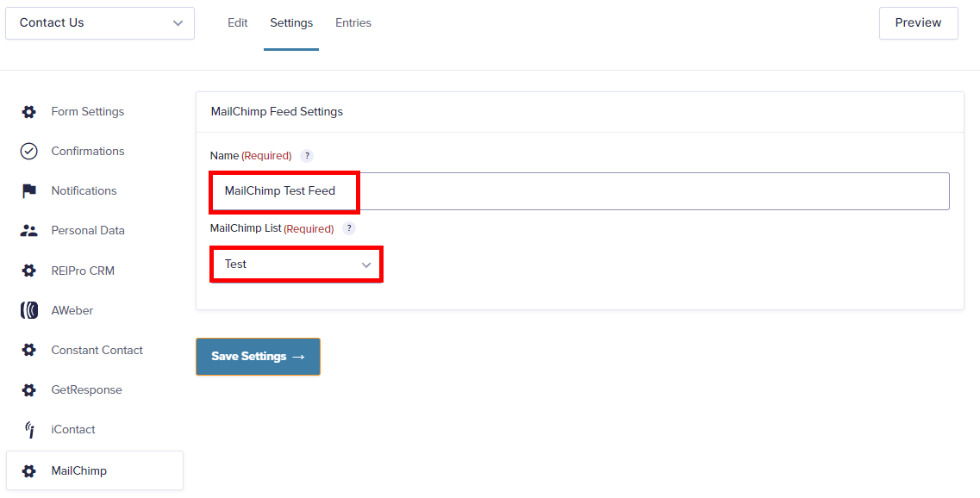
Task: Click the Personal Data people icon
Action: pos(28,231)
